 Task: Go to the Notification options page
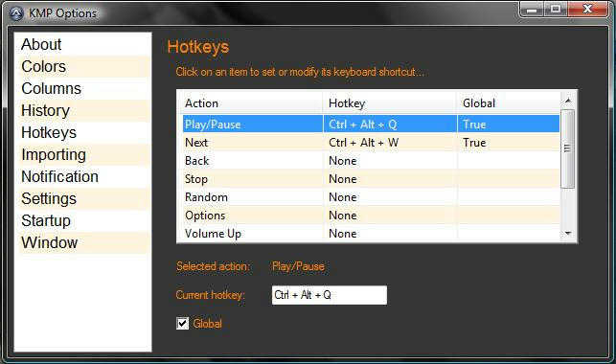tap(83, 176)
